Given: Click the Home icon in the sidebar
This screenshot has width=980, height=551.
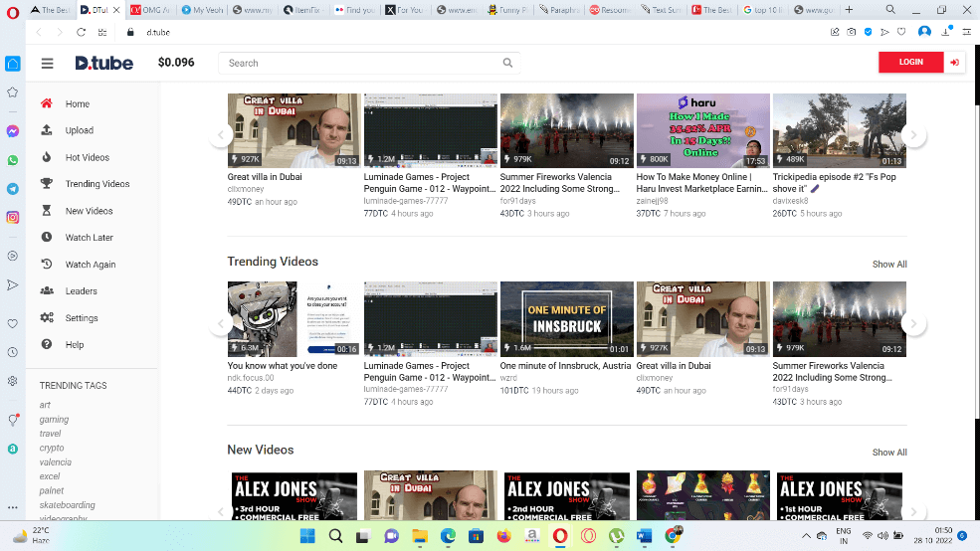Looking at the screenshot, I should (x=46, y=103).
